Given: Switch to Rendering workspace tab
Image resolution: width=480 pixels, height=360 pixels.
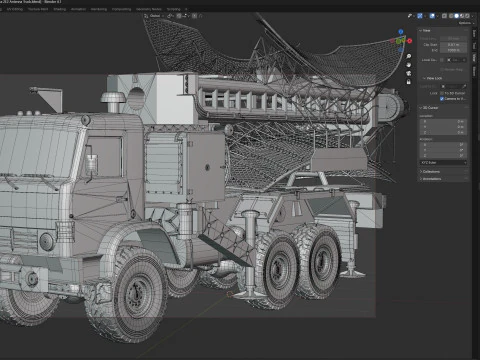Looking at the screenshot, I should tap(99, 9).
